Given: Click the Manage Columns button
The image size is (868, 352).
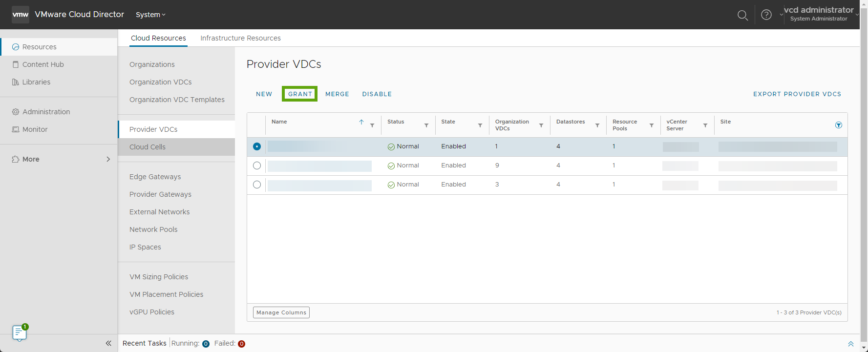Looking at the screenshot, I should pyautogui.click(x=281, y=312).
